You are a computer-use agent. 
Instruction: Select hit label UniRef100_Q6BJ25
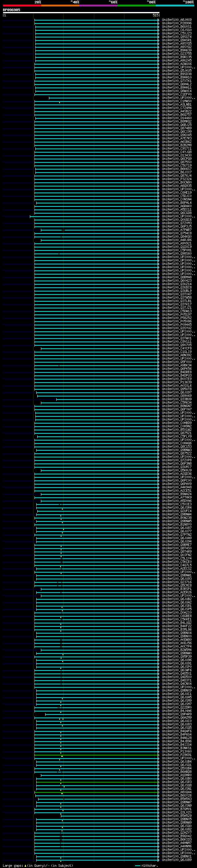coord(177,125)
